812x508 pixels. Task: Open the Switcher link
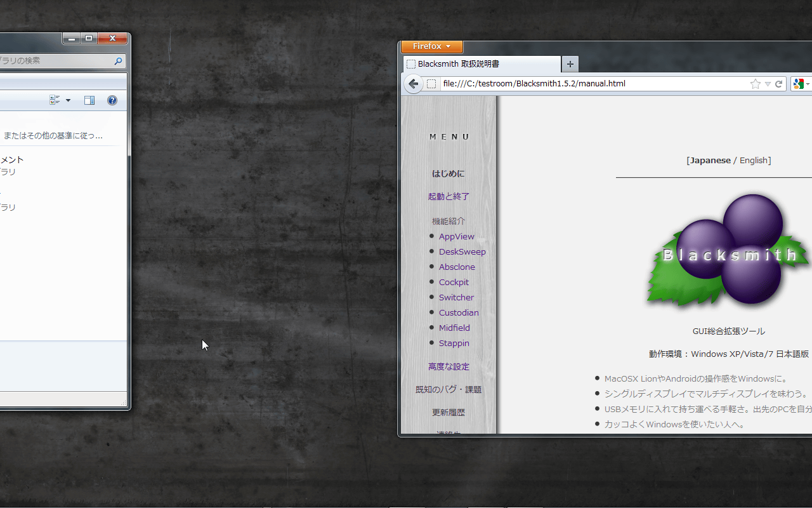[456, 297]
